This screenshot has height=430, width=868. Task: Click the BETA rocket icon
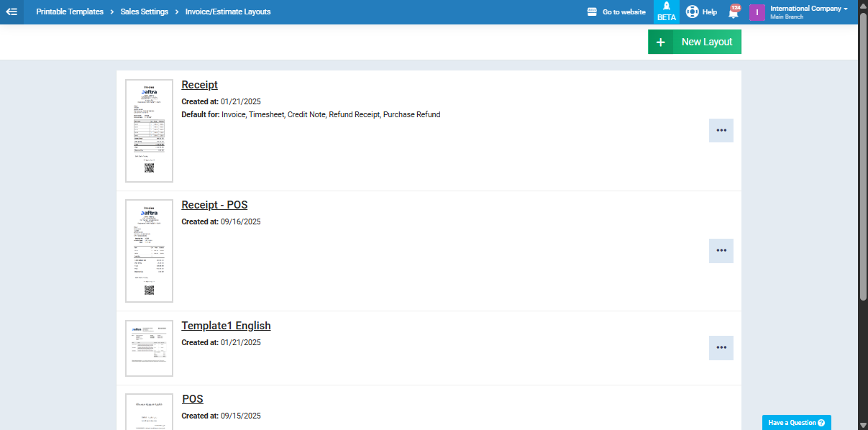tap(667, 7)
